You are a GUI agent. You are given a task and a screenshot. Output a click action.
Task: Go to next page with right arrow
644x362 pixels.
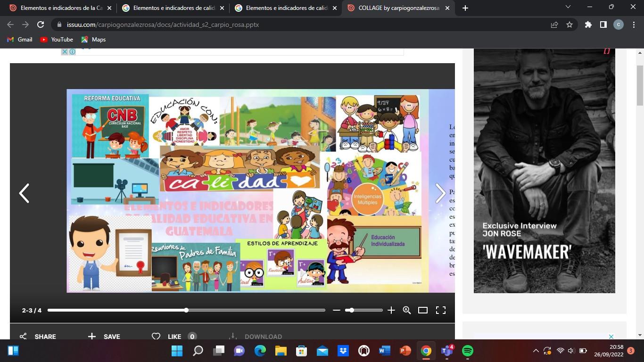tap(440, 193)
